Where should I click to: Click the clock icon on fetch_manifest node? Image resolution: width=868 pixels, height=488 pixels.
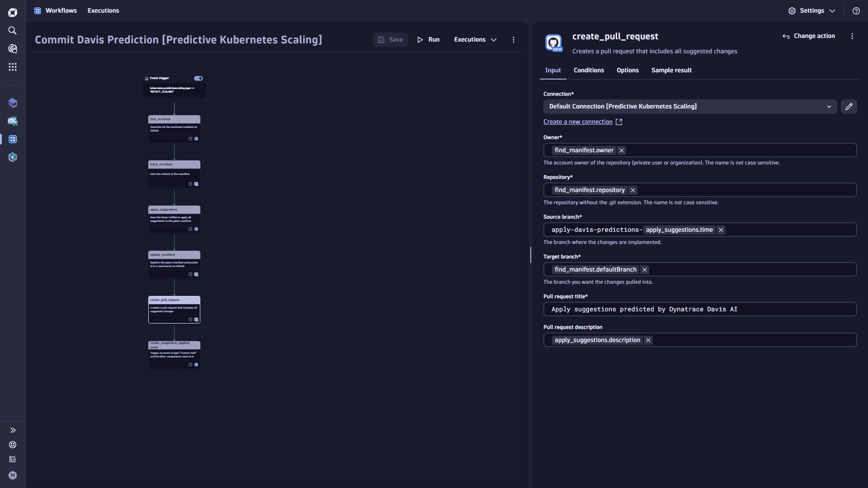(190, 184)
